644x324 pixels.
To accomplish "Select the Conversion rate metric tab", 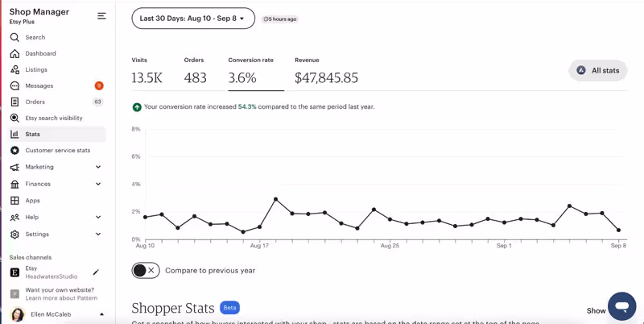I will click(255, 73).
